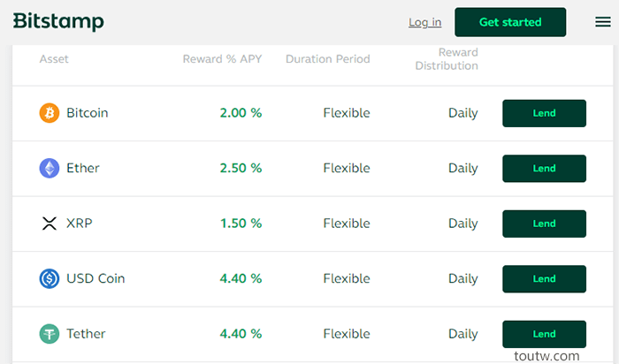The height and width of the screenshot is (364, 619).
Task: Lend XRP using its Lend button
Action: (544, 224)
